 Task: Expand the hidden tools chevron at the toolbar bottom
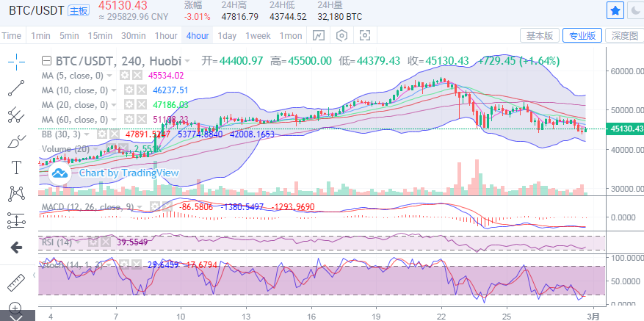coord(16,318)
